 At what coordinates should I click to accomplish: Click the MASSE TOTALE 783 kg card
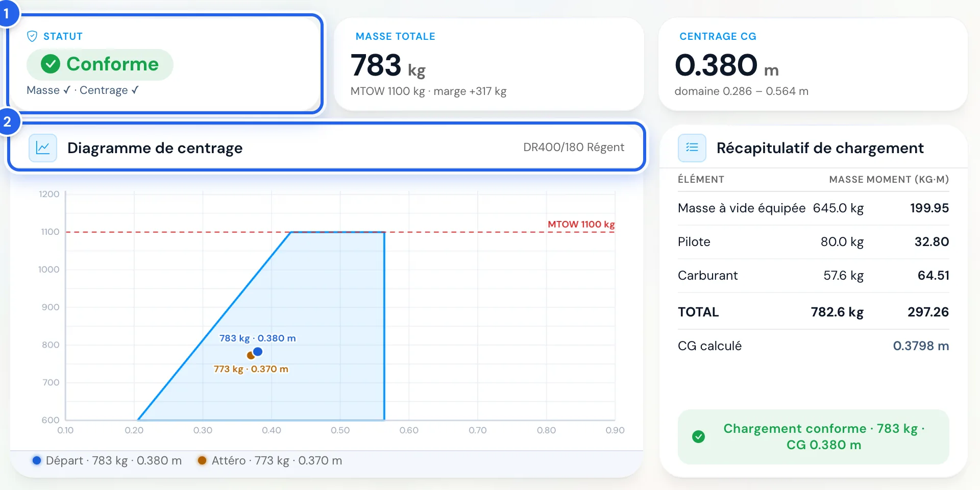pos(489,64)
